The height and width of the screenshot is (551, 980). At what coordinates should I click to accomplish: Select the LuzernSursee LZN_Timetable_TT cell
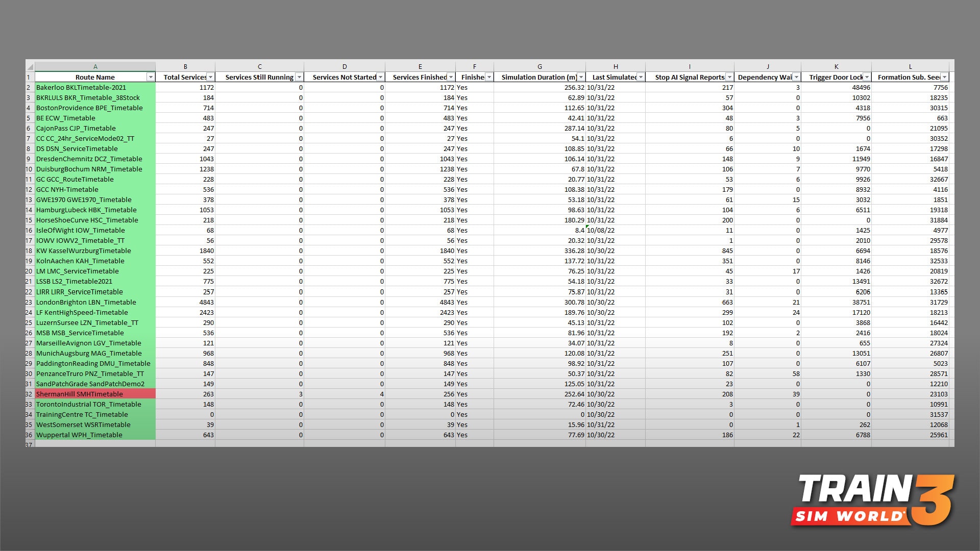[x=95, y=322]
